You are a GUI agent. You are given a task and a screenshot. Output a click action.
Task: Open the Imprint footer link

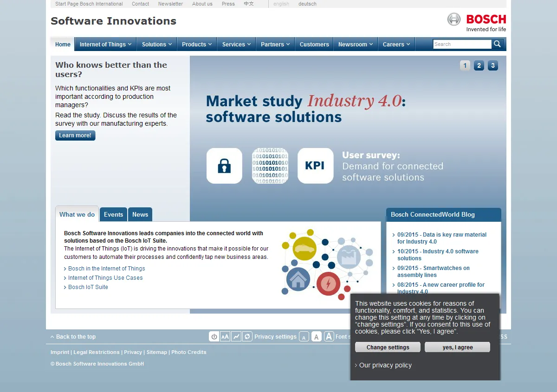[60, 352]
